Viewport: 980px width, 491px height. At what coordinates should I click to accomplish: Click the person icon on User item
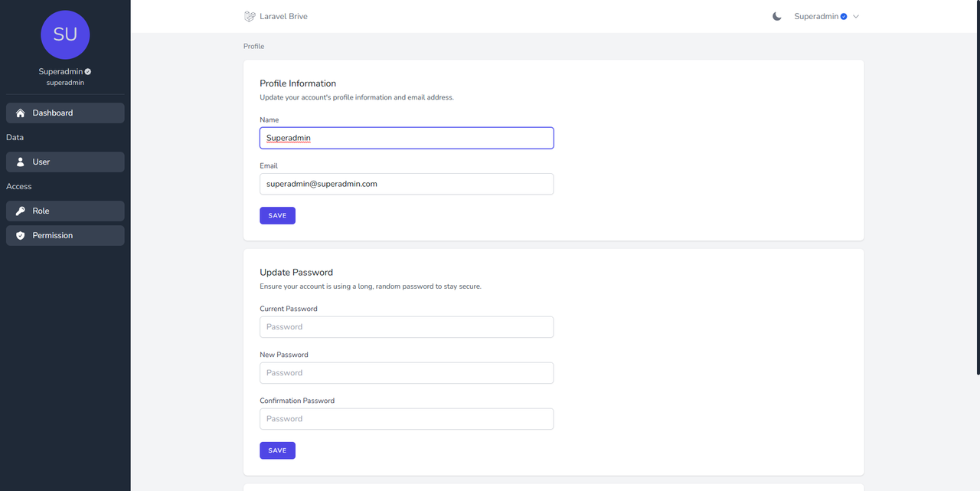[21, 162]
